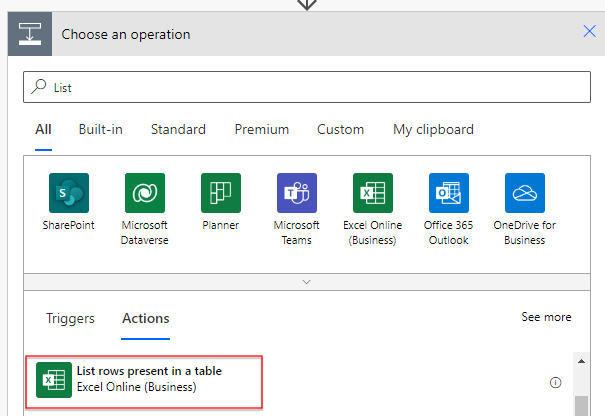Open the Premium connectors tab
Image resolution: width=605 pixels, height=416 pixels.
(x=262, y=129)
